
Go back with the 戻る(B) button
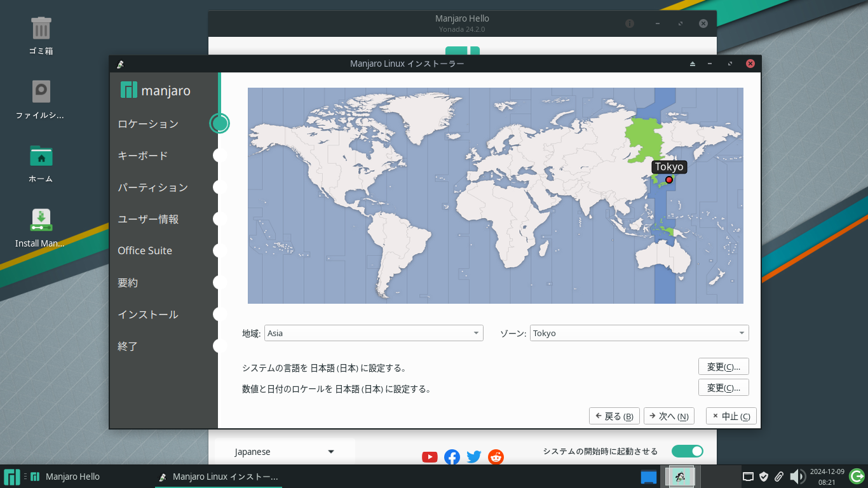pos(614,416)
